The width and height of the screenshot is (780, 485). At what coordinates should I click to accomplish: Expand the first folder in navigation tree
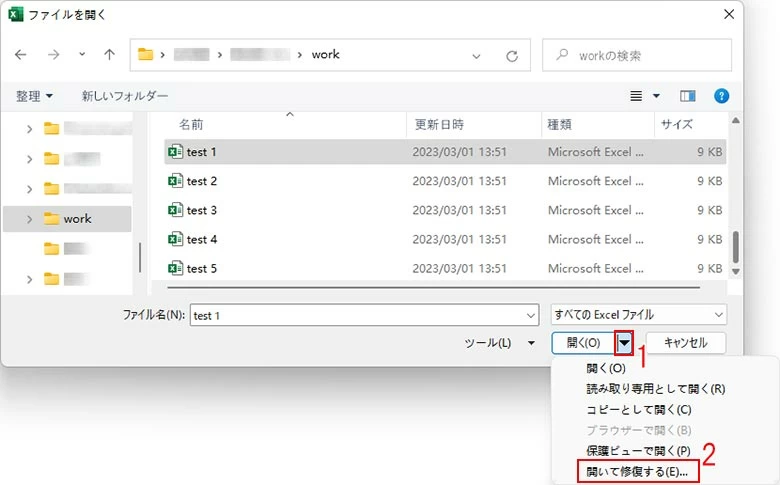pyautogui.click(x=29, y=129)
